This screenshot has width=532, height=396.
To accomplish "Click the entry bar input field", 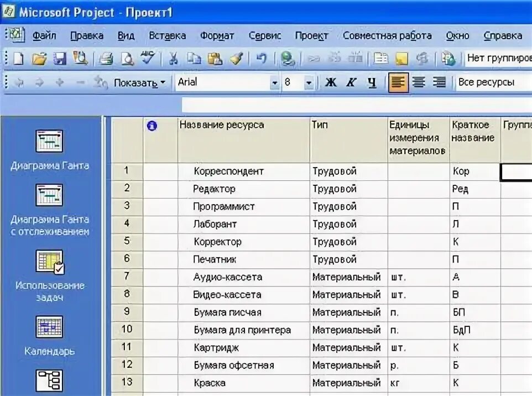I will click(357, 105).
